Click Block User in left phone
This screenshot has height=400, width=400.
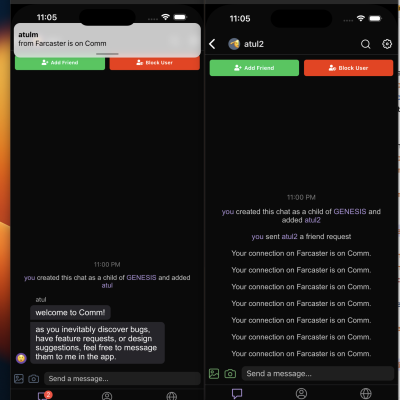[x=155, y=63]
